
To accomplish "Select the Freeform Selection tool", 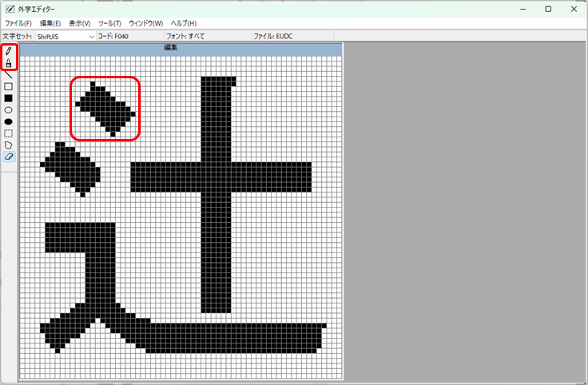I will (x=9, y=145).
